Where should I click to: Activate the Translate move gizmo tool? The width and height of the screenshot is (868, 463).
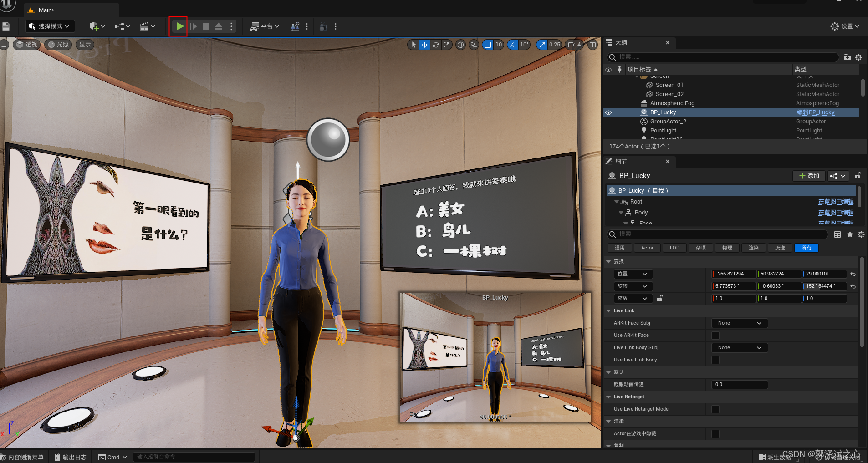click(424, 45)
